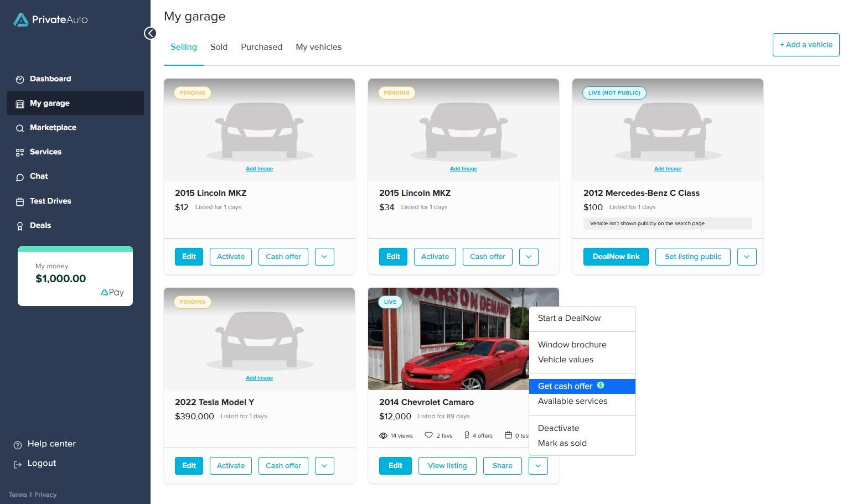
Task: Add Image to Mercedes-Benz C Class
Action: [668, 169]
